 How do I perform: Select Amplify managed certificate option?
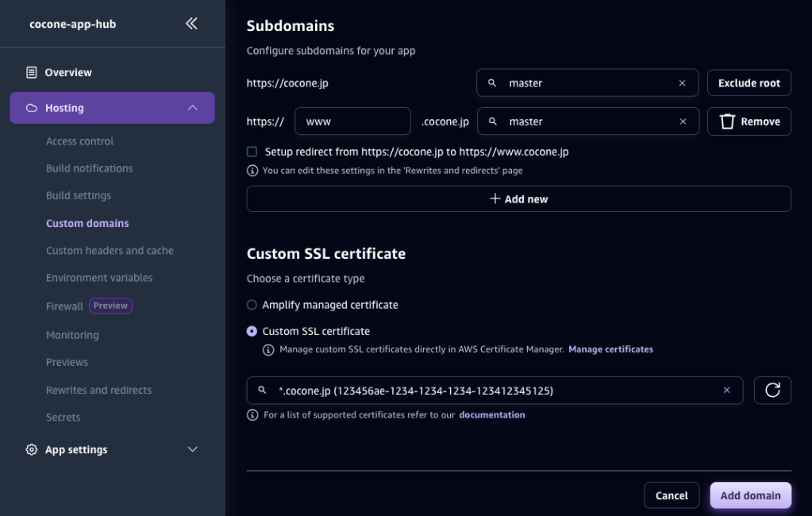pyautogui.click(x=252, y=305)
